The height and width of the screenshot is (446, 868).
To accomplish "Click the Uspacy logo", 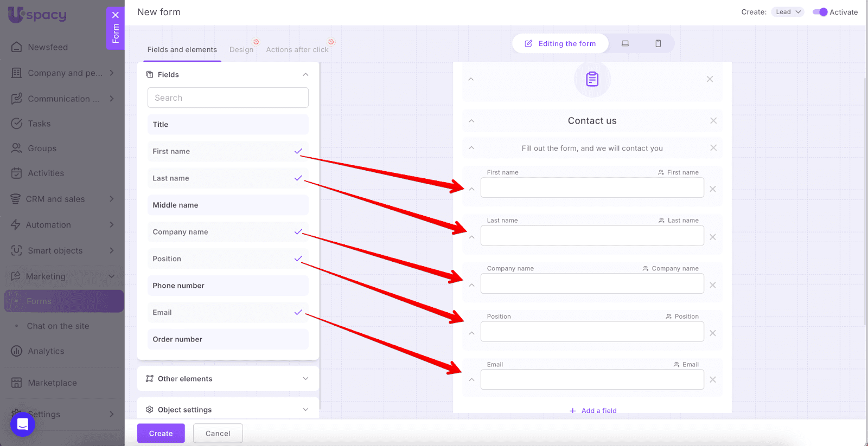I will pyautogui.click(x=37, y=15).
